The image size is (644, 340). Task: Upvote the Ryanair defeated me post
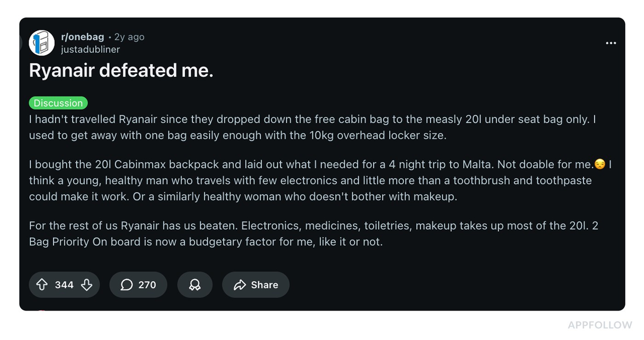tap(42, 285)
